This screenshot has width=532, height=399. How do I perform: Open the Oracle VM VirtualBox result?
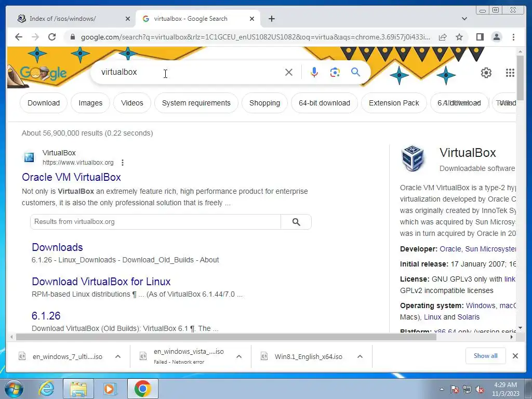tap(71, 177)
